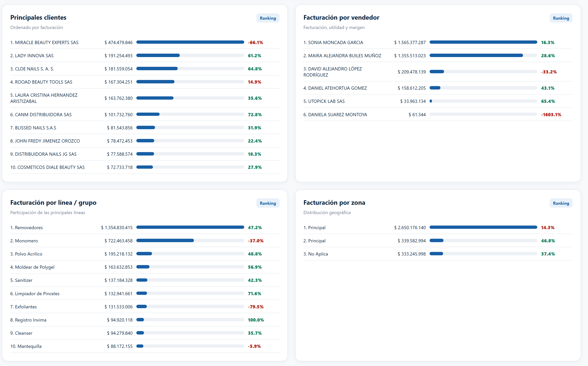
Task: Click the Monomero billing progress bar
Action: click(190, 241)
